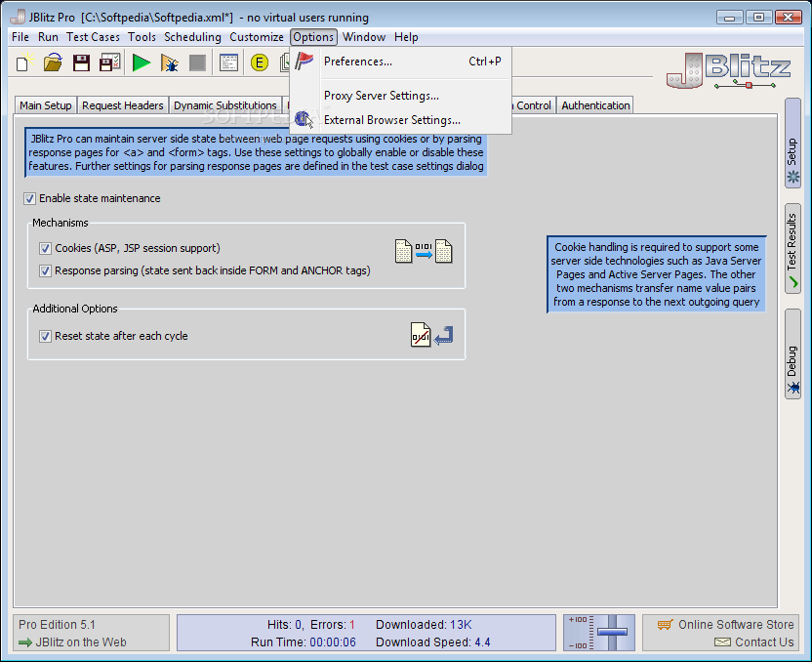The height and width of the screenshot is (662, 812).
Task: Minimize the JBlitz Pro window
Action: 730,18
